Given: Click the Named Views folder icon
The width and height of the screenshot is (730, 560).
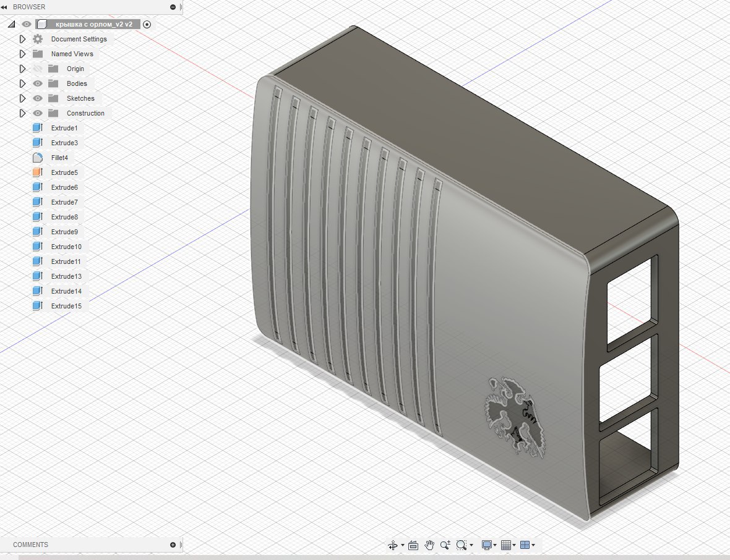Looking at the screenshot, I should click(x=38, y=54).
